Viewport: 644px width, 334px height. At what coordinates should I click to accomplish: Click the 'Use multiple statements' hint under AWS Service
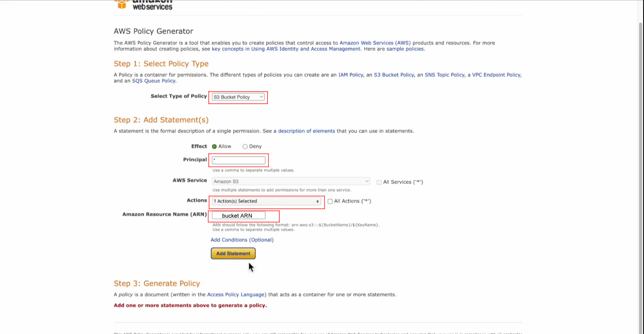282,190
